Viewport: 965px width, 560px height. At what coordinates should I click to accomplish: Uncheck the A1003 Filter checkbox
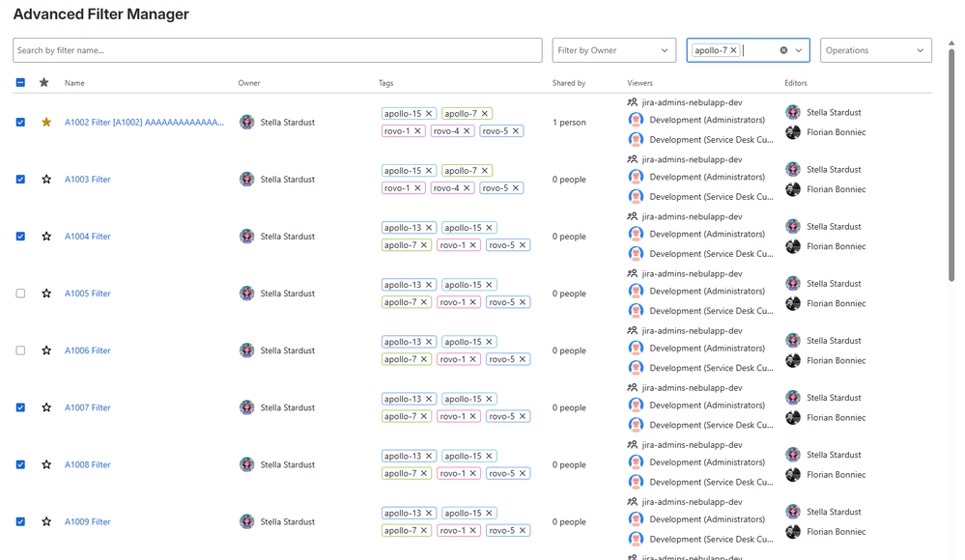20,180
